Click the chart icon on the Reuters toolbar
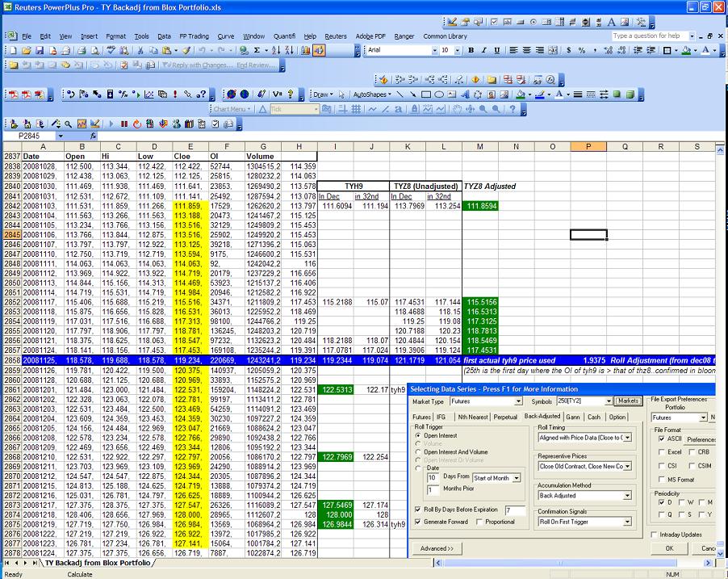Screen dimensions: 728x579 click(82, 122)
